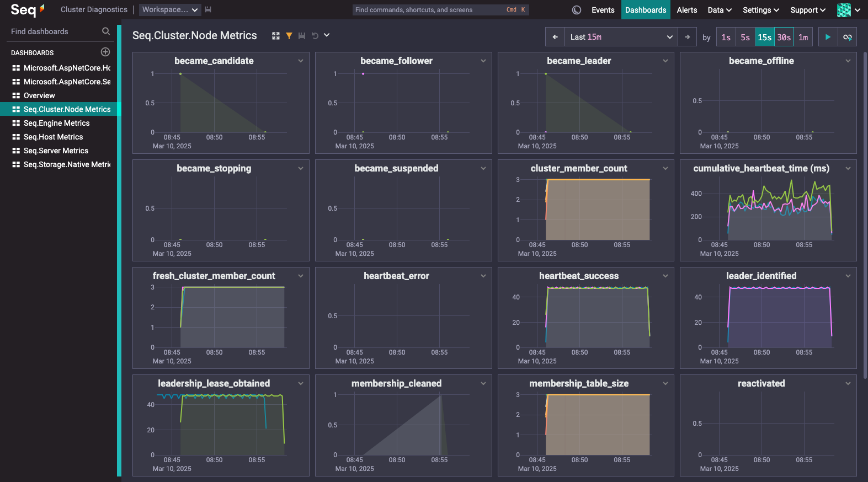
Task: Open became_stopping chart menu
Action: [x=301, y=168]
